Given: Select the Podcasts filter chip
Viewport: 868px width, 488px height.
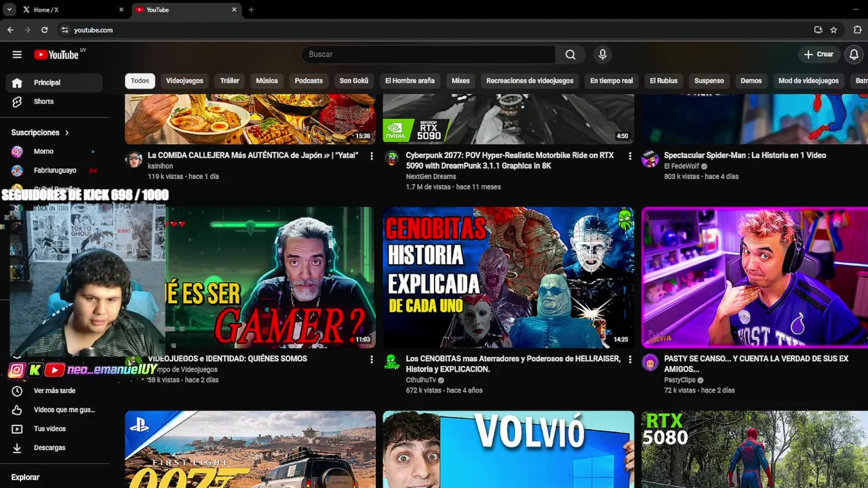Looking at the screenshot, I should pos(309,81).
